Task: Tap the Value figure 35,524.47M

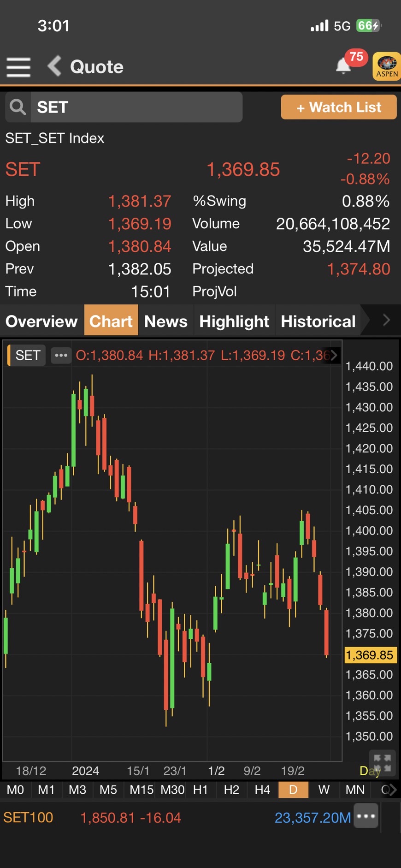Action: (346, 246)
